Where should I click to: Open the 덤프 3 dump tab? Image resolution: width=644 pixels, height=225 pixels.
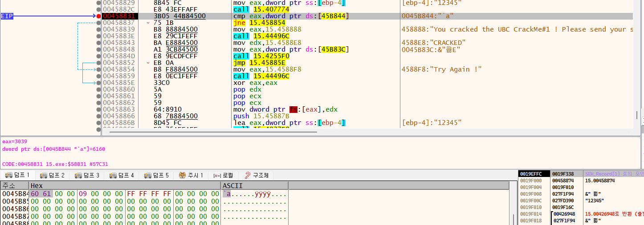point(87,175)
